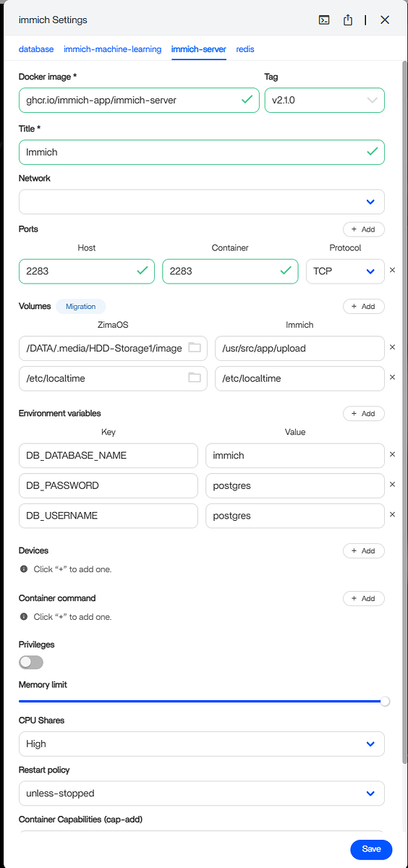408x868 pixels.
Task: Expand the Network dropdown
Action: 202,202
